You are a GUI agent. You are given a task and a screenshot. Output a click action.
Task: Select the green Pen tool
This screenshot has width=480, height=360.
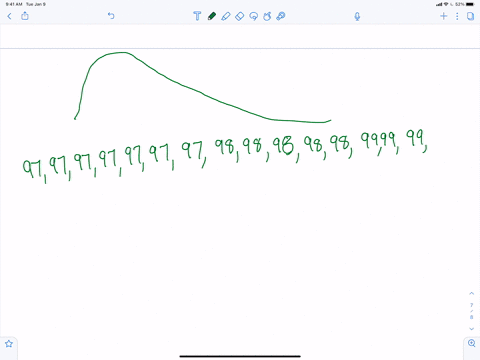(x=212, y=16)
